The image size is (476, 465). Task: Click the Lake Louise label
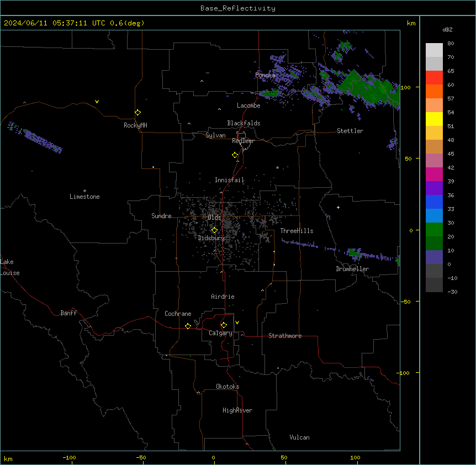coord(10,267)
